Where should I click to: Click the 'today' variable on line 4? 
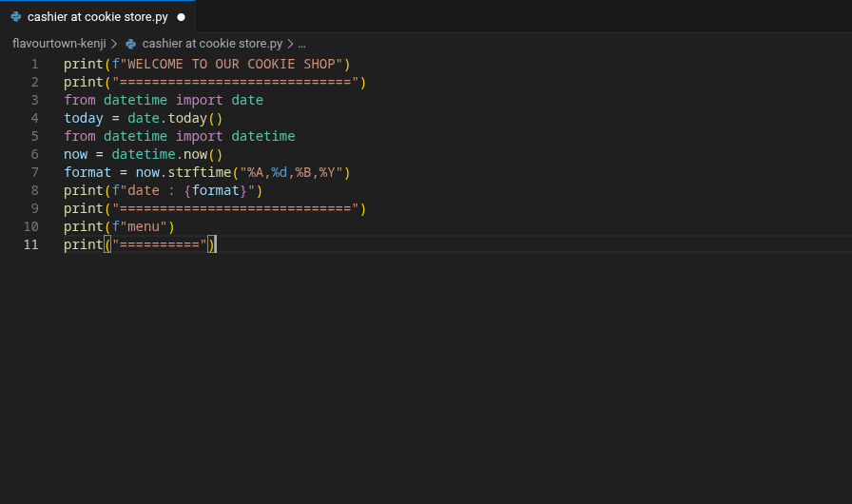[x=84, y=118]
